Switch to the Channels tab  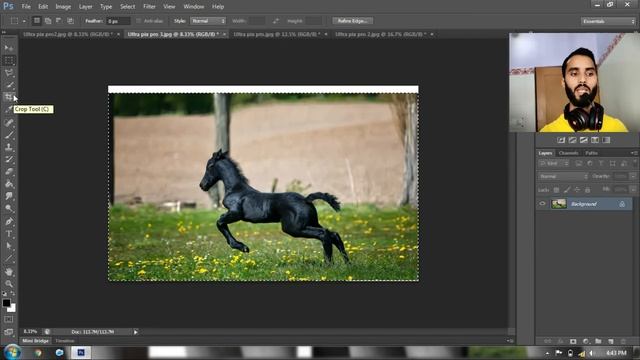tap(568, 153)
